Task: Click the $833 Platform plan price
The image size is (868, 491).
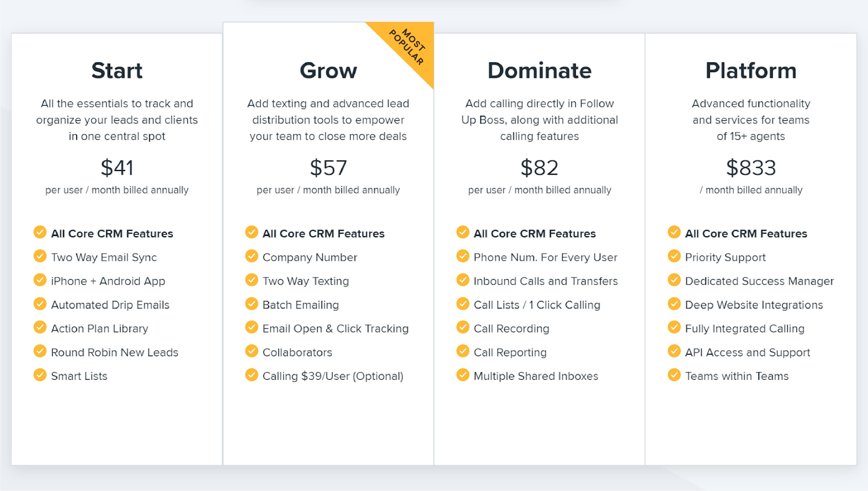Action: (751, 168)
